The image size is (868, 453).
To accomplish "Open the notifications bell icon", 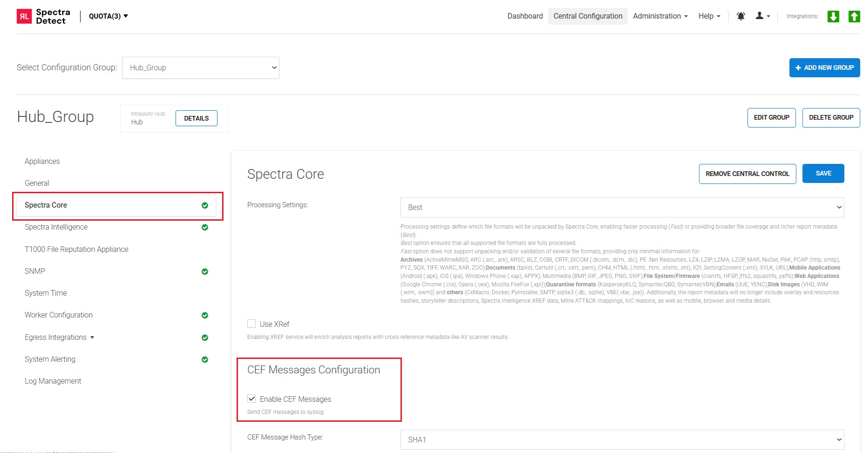I will [741, 16].
